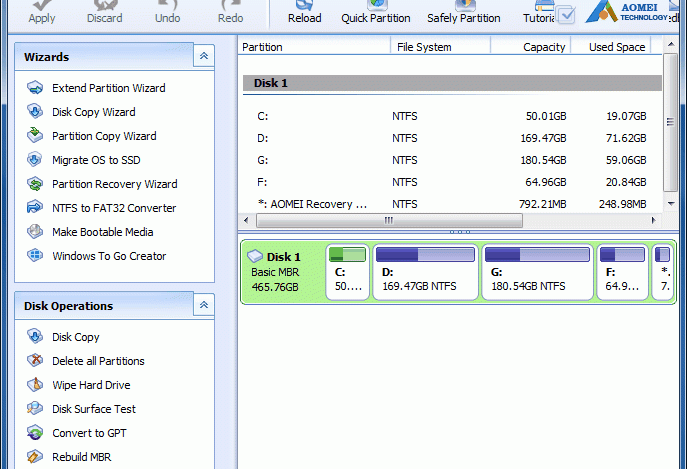Viewport: 687px width, 469px height.
Task: Select the NTFS to FAT32 Converter icon
Action: coord(35,208)
